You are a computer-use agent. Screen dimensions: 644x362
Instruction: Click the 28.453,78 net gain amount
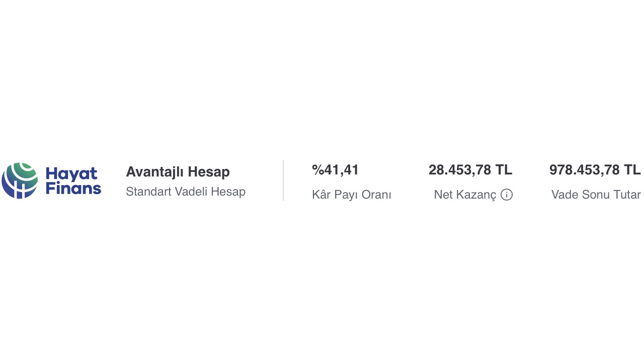459,170
